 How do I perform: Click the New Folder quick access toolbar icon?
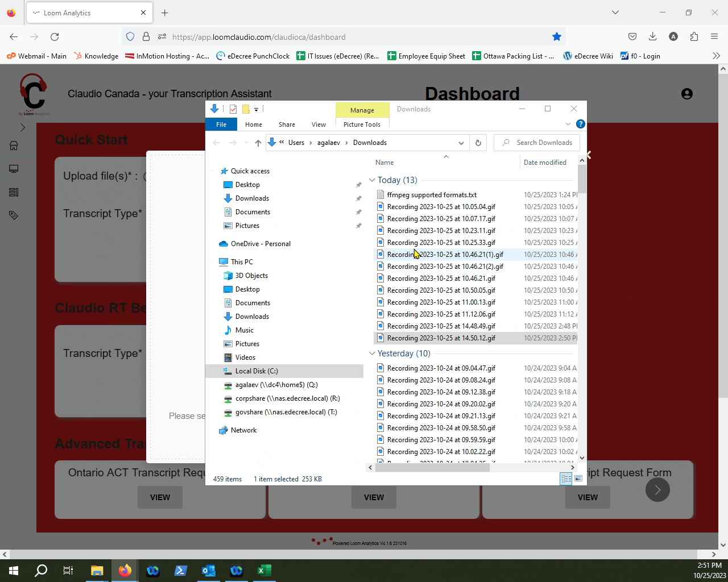[246, 109]
